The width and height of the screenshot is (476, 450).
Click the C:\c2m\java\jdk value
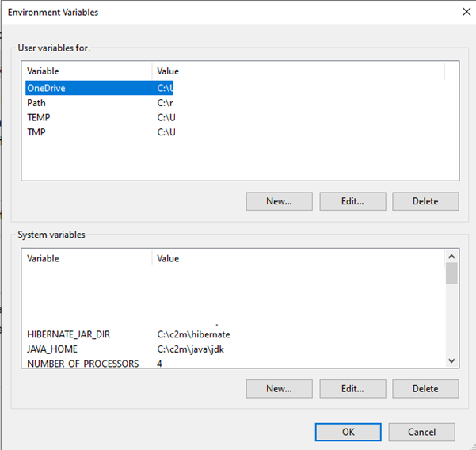click(x=190, y=349)
